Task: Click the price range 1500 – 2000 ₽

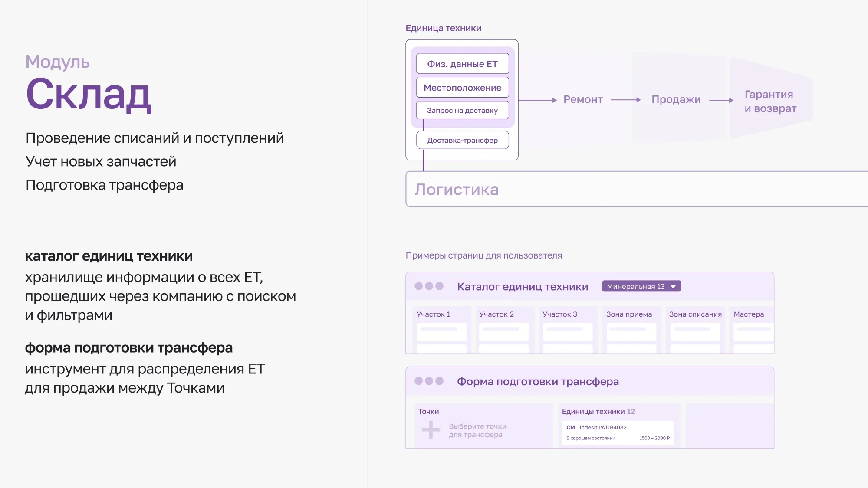Action: 654,438
